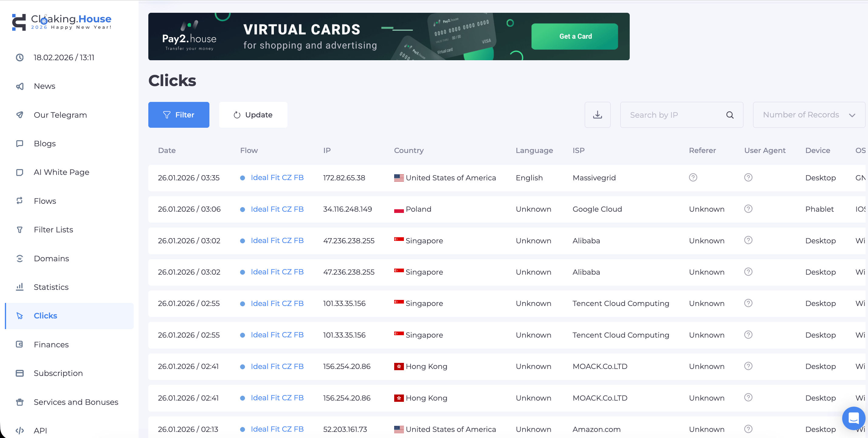Viewport: 868px width, 438px height.
Task: Click the Get a Card banner button
Action: tap(574, 36)
